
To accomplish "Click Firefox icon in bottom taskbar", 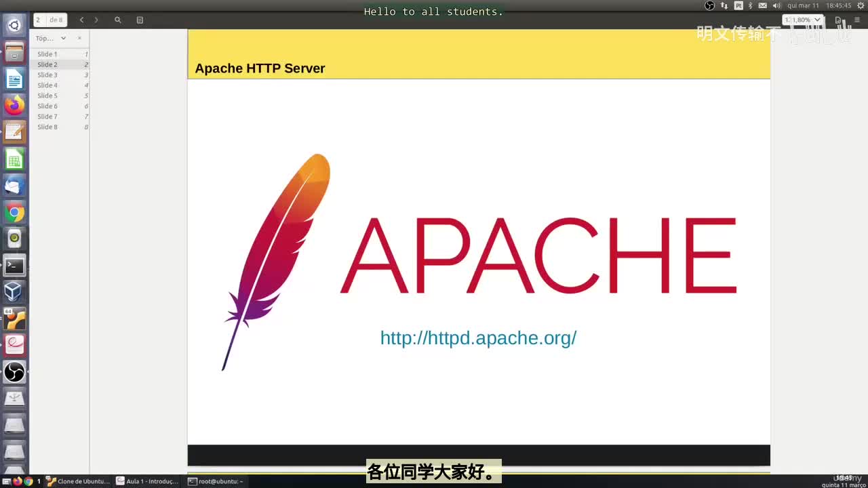I will click(18, 481).
